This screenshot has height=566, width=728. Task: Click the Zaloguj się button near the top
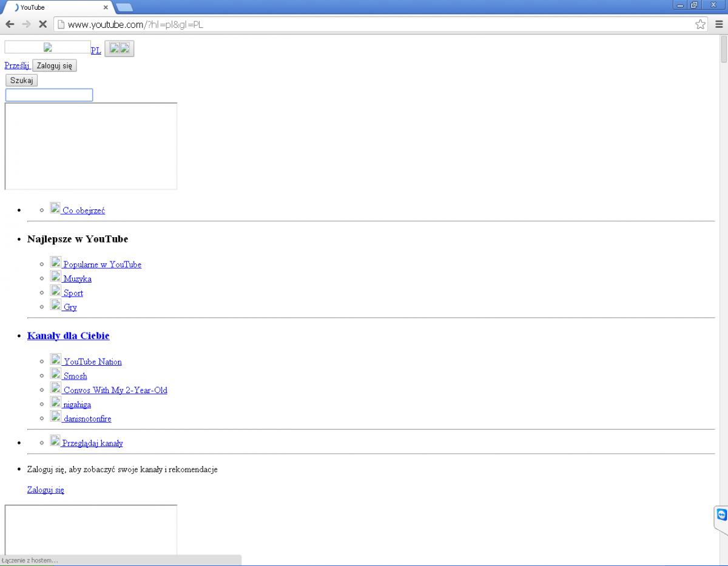55,65
